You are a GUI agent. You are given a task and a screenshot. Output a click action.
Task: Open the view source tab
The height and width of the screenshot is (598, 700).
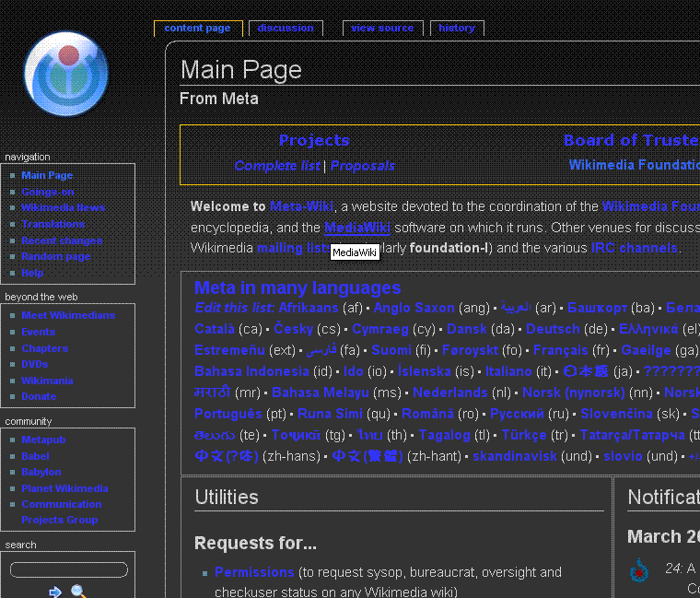(x=382, y=28)
